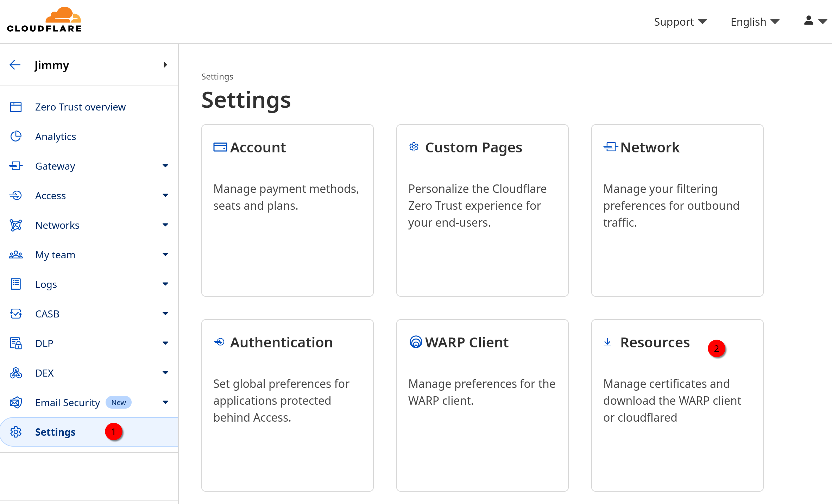832x504 pixels.
Task: Expand the Email Security submenu chevron
Action: (165, 402)
